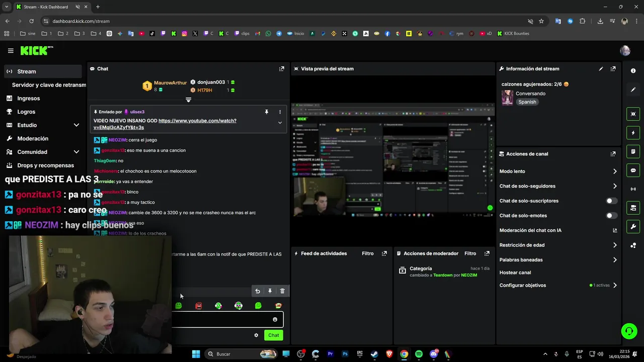Click the info icon in right sidebar
Viewport: 644px width, 362px height.
633,71
